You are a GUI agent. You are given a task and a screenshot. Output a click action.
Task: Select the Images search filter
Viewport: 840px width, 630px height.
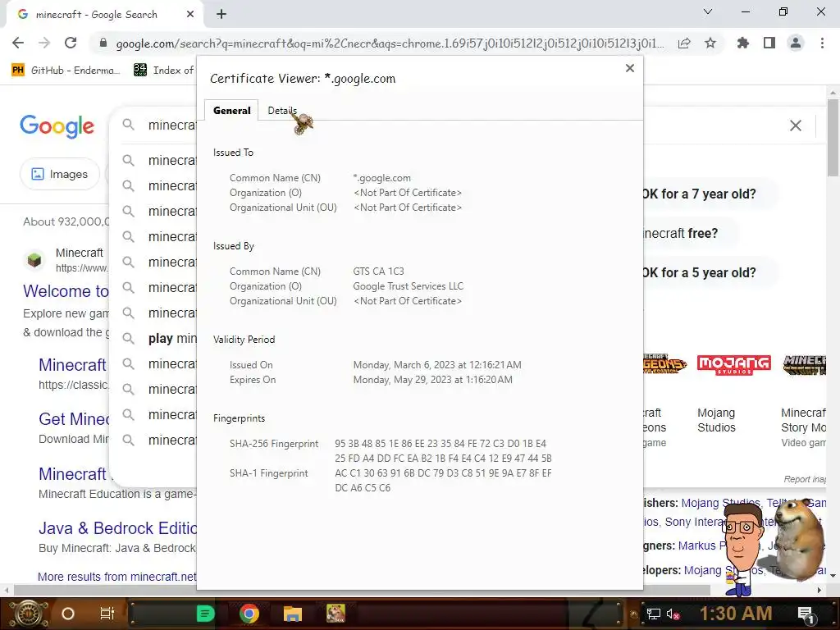59,174
